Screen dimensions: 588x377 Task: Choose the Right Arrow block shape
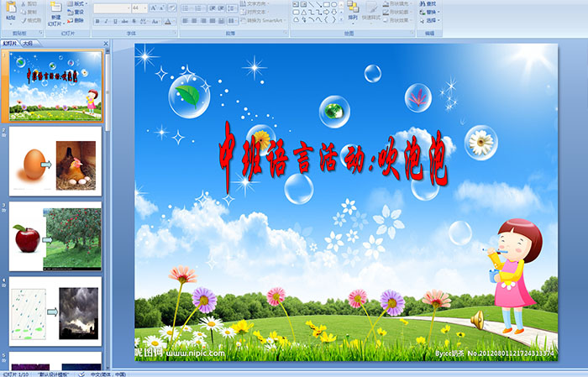326,13
